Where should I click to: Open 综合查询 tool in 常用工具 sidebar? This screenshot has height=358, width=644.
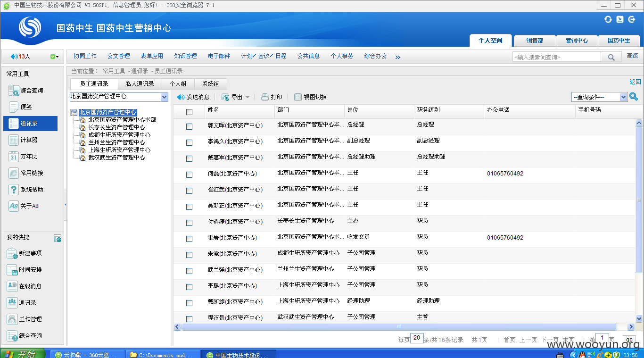(26, 91)
